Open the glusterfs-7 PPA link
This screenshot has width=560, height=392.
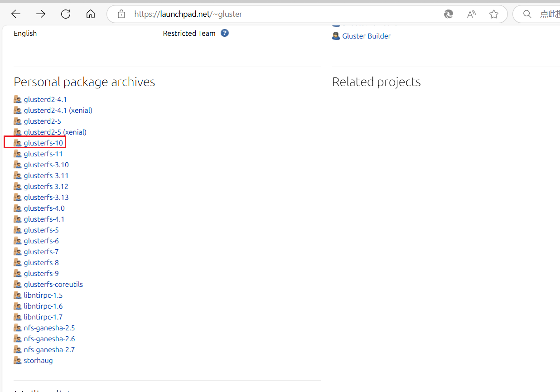(41, 252)
